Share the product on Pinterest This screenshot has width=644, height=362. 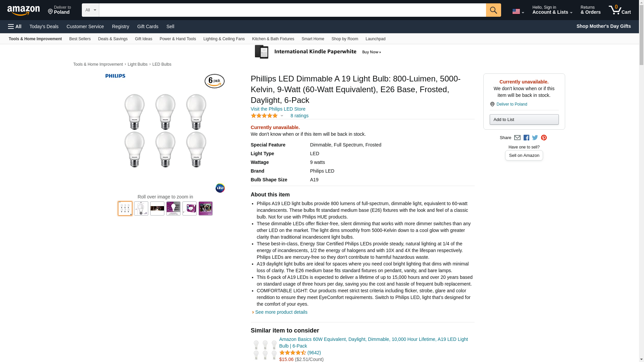[x=544, y=138]
